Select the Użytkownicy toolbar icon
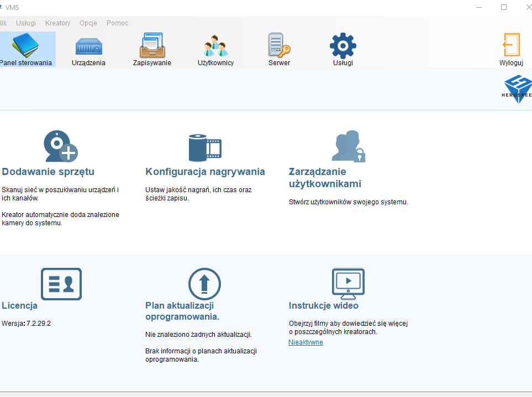Screen dimensions: 532x397 tap(215, 47)
